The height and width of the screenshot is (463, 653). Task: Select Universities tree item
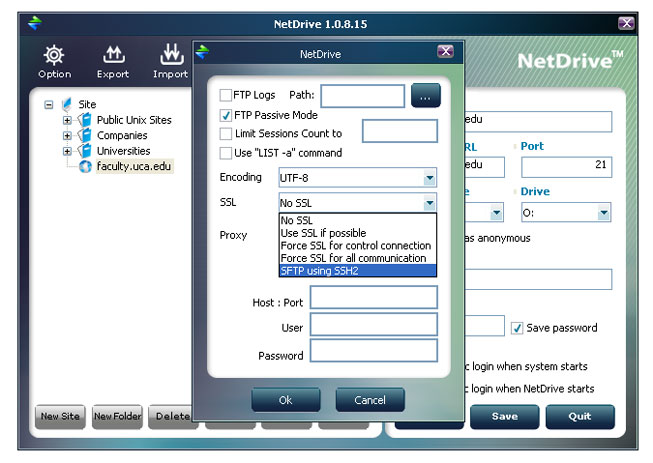click(124, 151)
